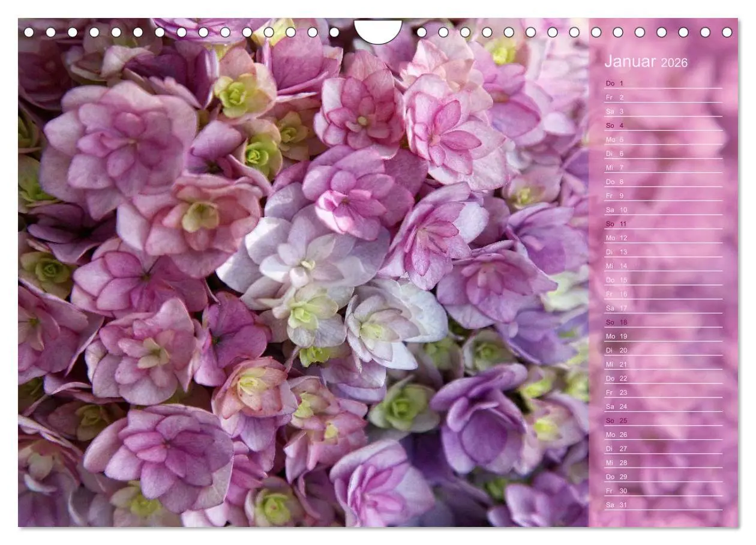Select the Fr 2 planner row

point(615,98)
